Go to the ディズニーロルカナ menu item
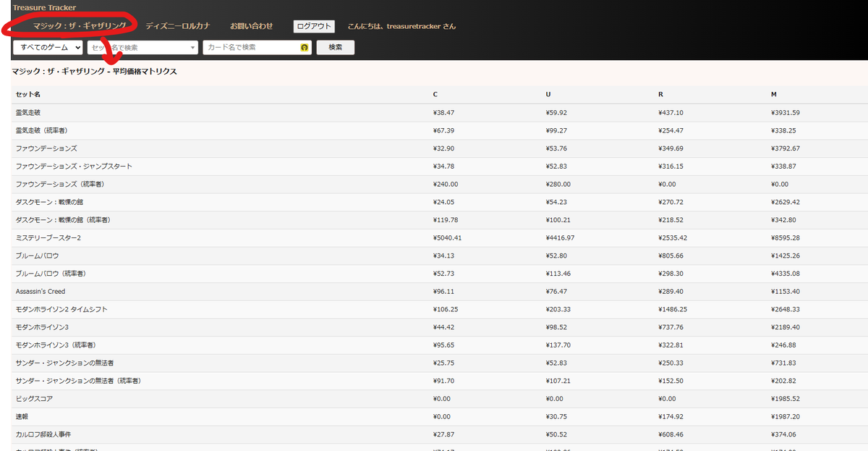The width and height of the screenshot is (868, 451). [178, 26]
